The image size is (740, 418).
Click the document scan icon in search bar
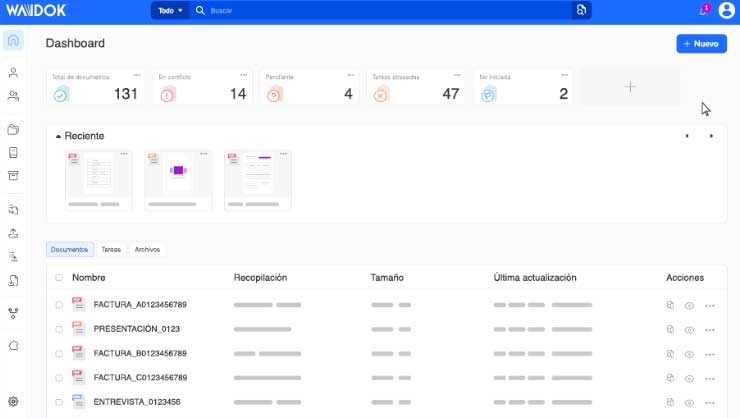580,10
